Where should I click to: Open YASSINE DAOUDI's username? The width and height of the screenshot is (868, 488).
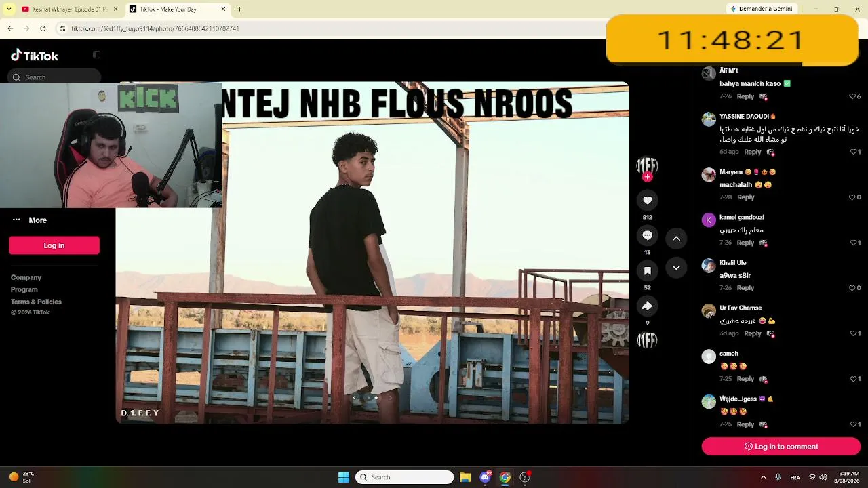coord(744,117)
